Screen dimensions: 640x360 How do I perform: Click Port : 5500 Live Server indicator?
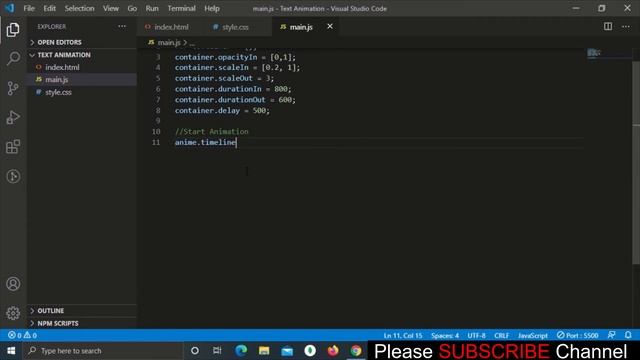(x=578, y=335)
